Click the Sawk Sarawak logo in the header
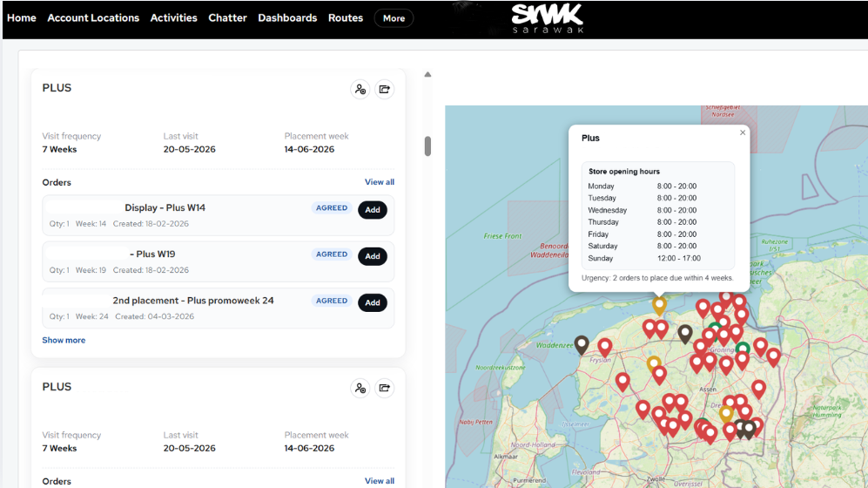This screenshot has width=868, height=488. click(547, 18)
